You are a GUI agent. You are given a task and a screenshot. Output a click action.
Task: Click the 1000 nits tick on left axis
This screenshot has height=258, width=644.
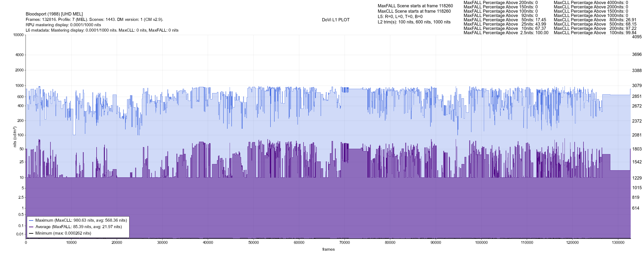[20, 86]
